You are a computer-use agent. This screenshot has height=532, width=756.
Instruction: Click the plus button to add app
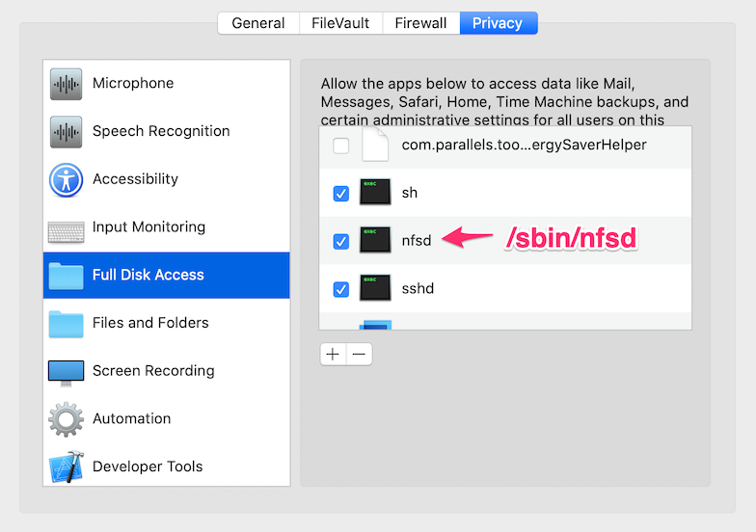[333, 355]
